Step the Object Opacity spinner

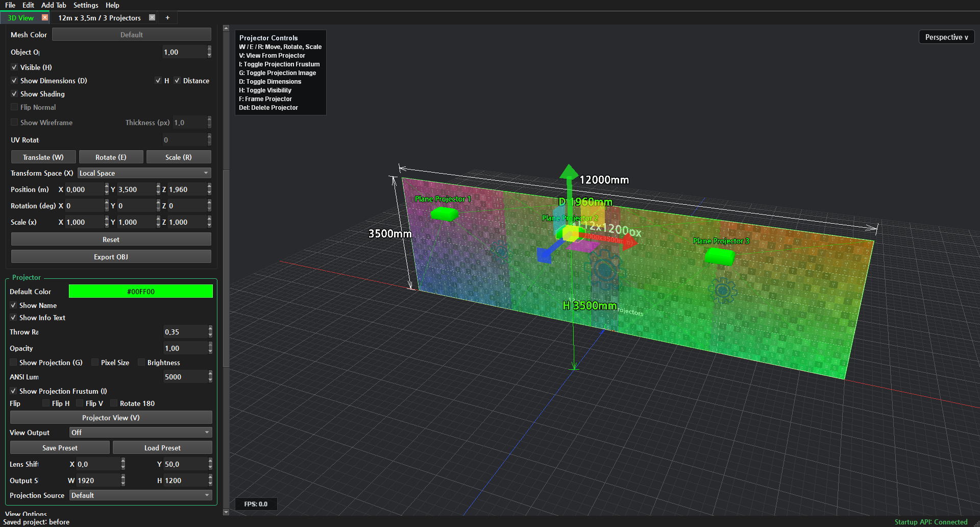pyautogui.click(x=209, y=52)
